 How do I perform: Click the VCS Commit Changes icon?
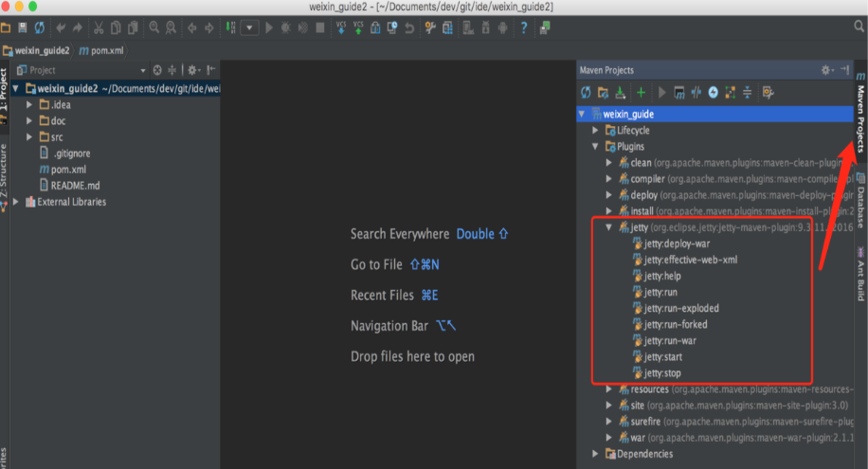tap(358, 27)
